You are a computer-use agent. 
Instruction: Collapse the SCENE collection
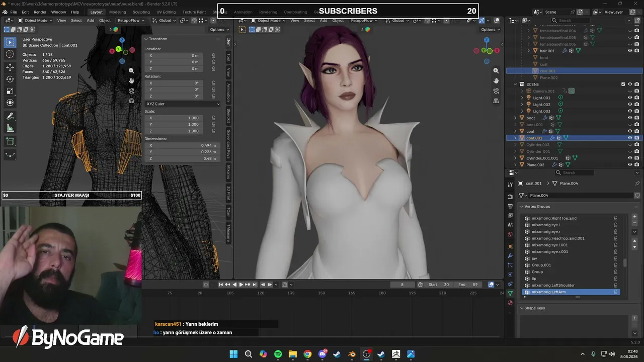(515, 84)
